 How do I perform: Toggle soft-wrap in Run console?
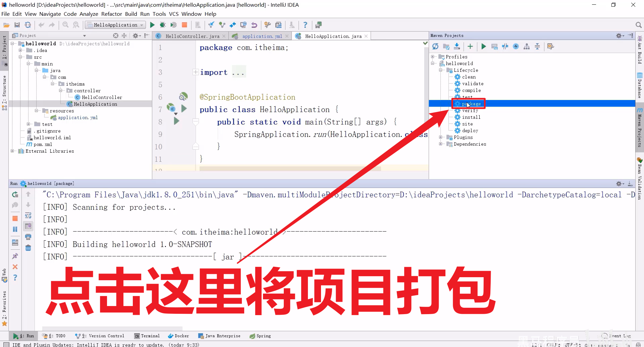[x=28, y=215]
